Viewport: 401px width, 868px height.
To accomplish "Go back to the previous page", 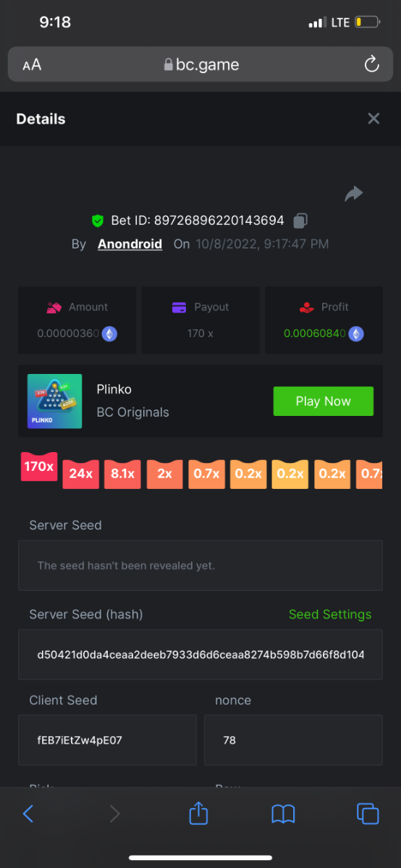I will pyautogui.click(x=28, y=814).
